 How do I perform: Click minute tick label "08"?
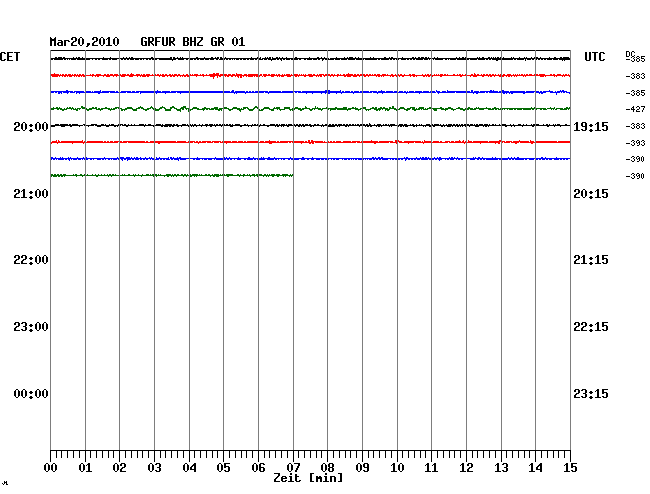coord(327,468)
